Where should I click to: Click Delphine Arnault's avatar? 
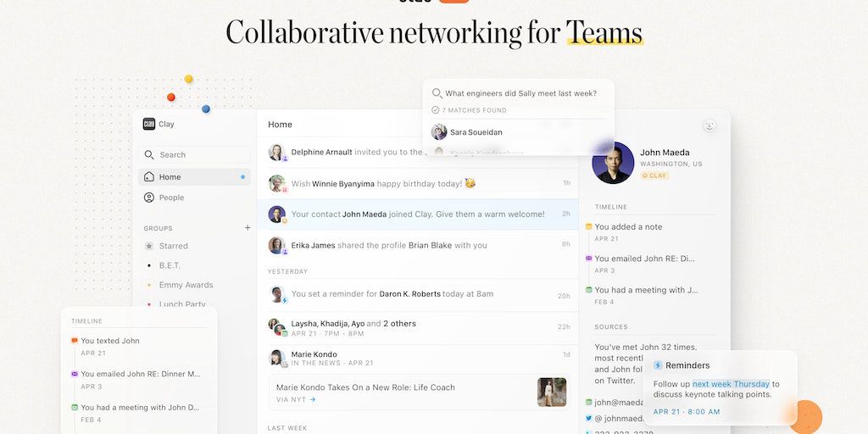pos(276,153)
